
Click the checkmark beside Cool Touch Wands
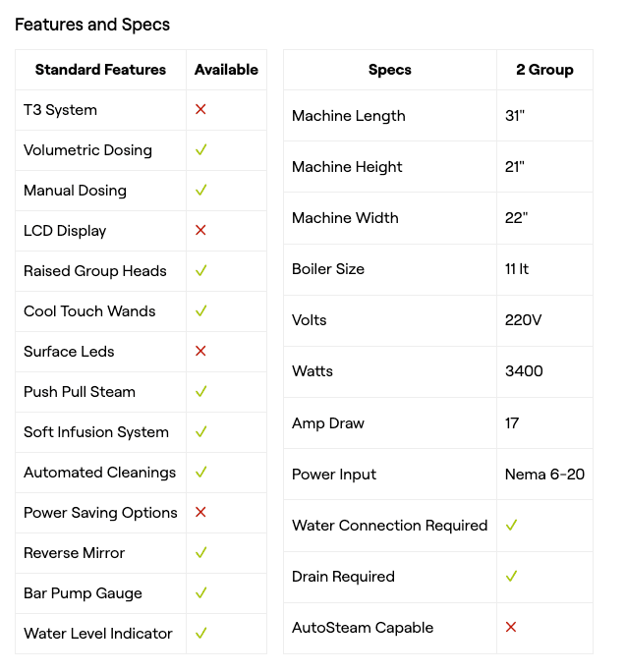point(200,311)
